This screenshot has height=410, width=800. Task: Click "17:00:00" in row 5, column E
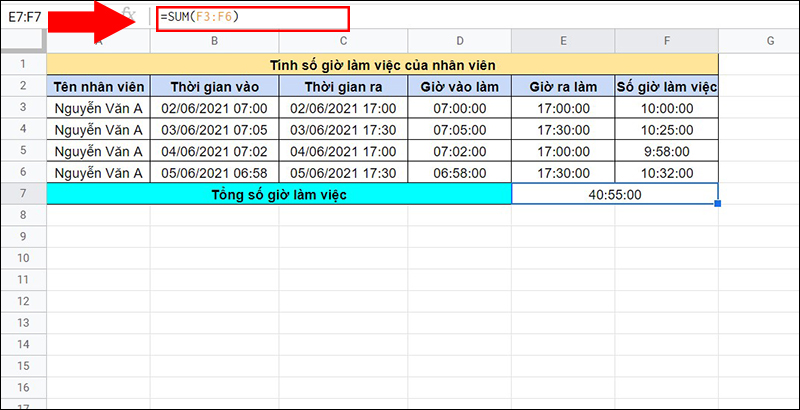tap(563, 151)
